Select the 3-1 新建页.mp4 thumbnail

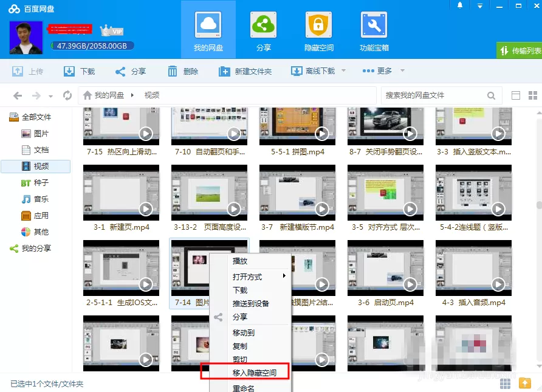[x=121, y=193]
